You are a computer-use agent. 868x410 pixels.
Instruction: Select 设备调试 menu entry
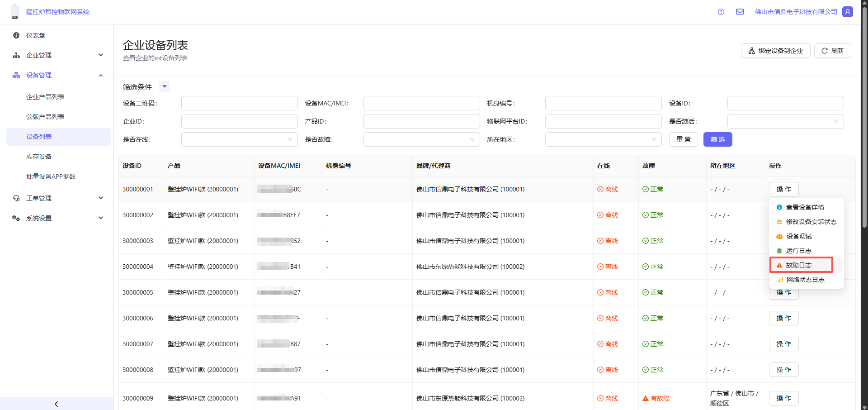click(799, 236)
